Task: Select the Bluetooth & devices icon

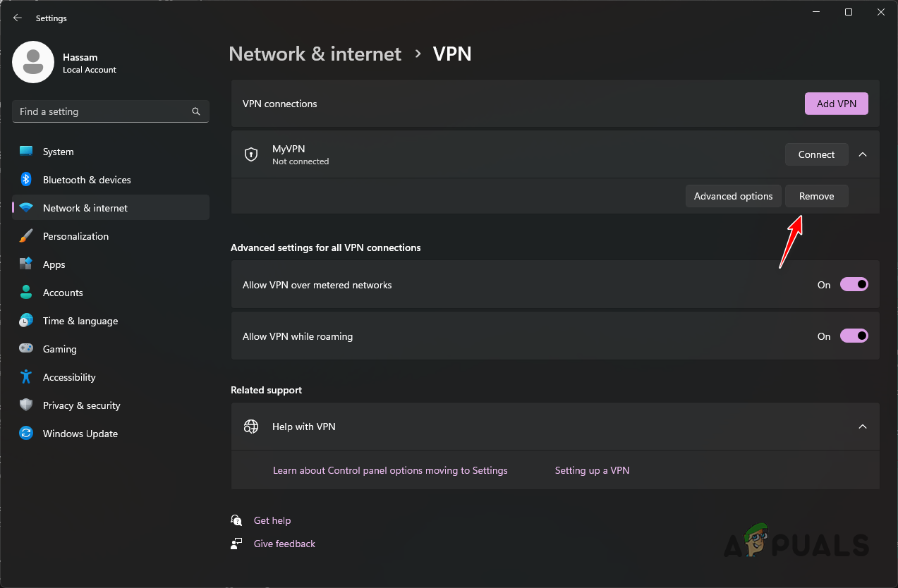Action: point(26,179)
